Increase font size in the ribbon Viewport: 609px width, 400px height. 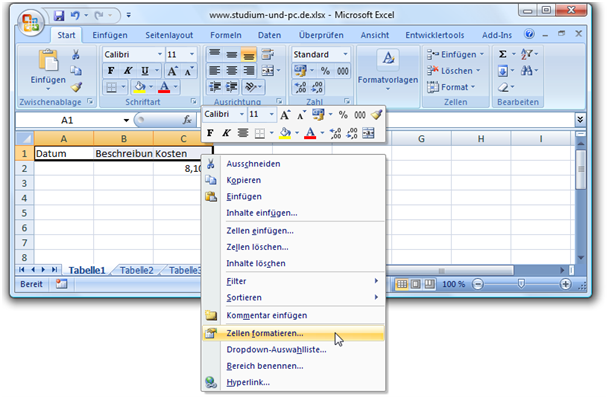coord(172,71)
